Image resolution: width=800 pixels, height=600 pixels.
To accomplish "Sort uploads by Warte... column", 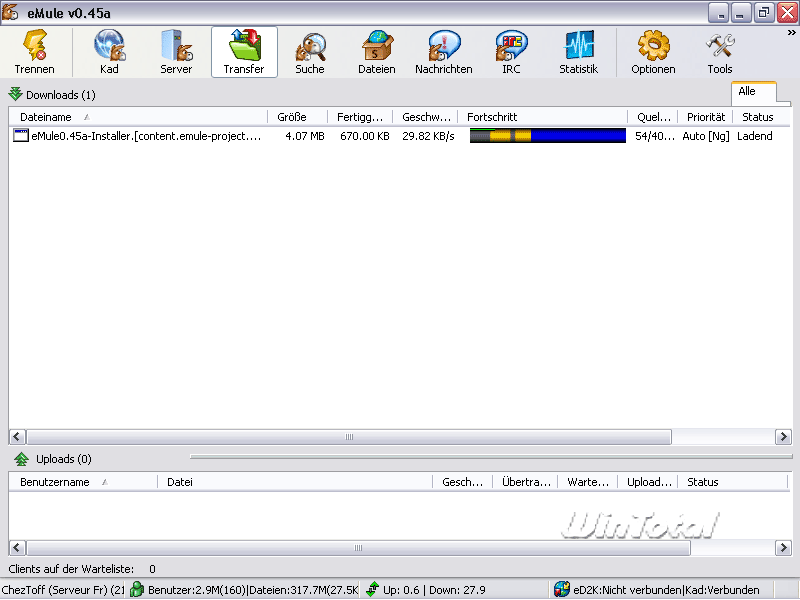I will pos(588,482).
